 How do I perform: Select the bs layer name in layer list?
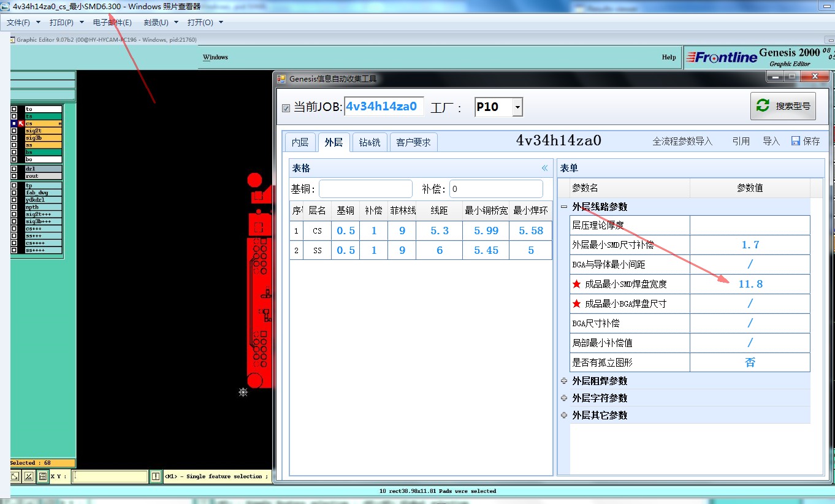(43, 152)
